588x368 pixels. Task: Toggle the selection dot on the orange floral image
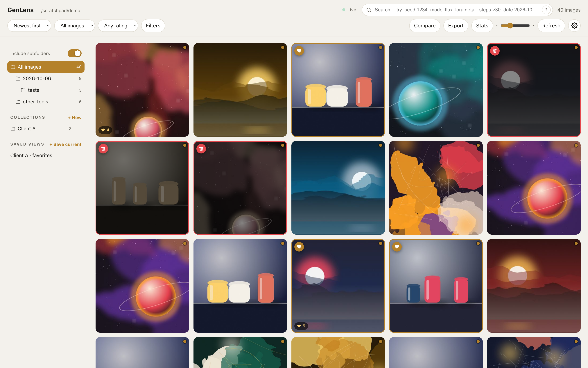(x=478, y=145)
